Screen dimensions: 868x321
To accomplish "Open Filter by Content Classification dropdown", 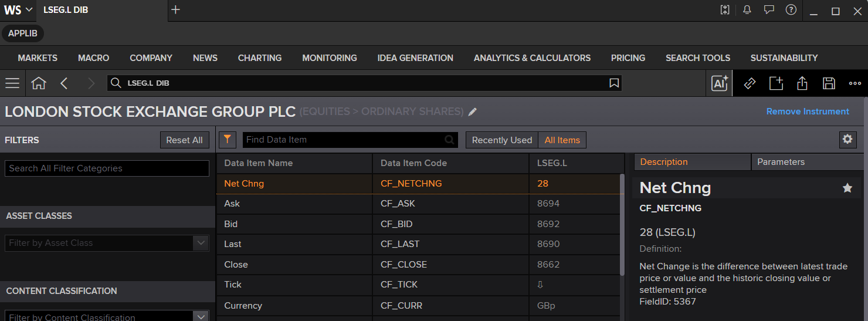I will pyautogui.click(x=107, y=316).
